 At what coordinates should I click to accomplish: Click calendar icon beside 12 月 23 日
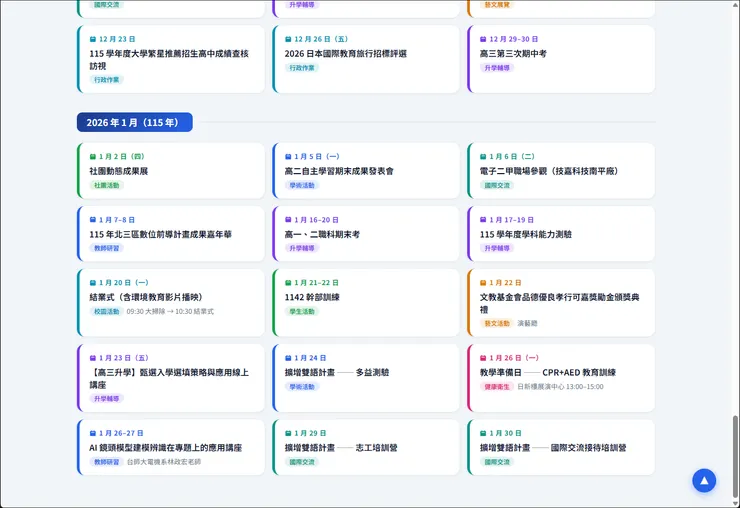click(93, 39)
